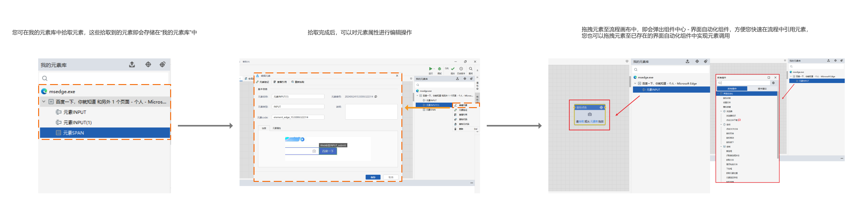Click the 取消 button in the dialog

tap(390, 177)
